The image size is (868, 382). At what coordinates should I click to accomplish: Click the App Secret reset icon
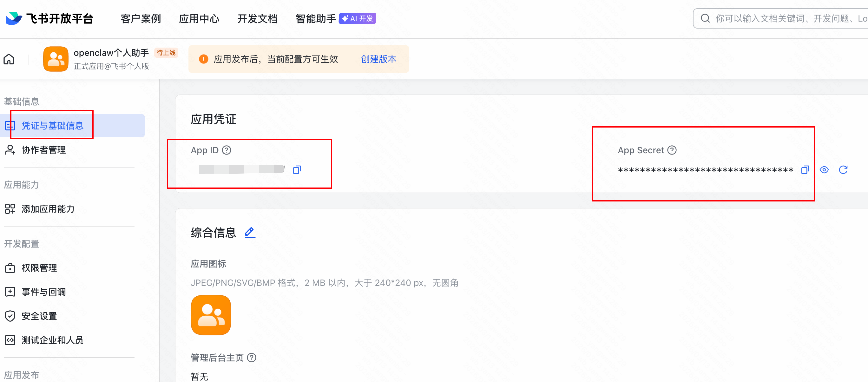843,170
